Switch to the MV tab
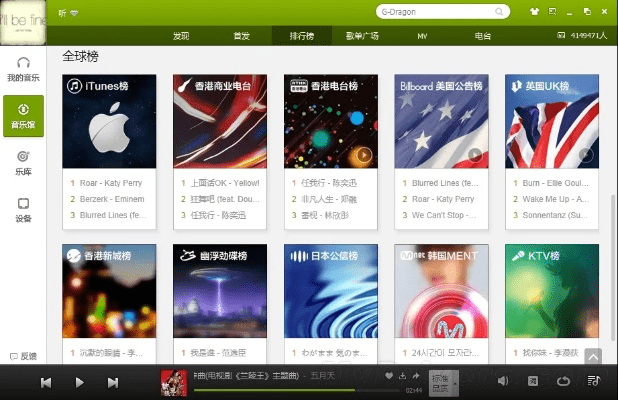This screenshot has height=400, width=618. tap(422, 36)
